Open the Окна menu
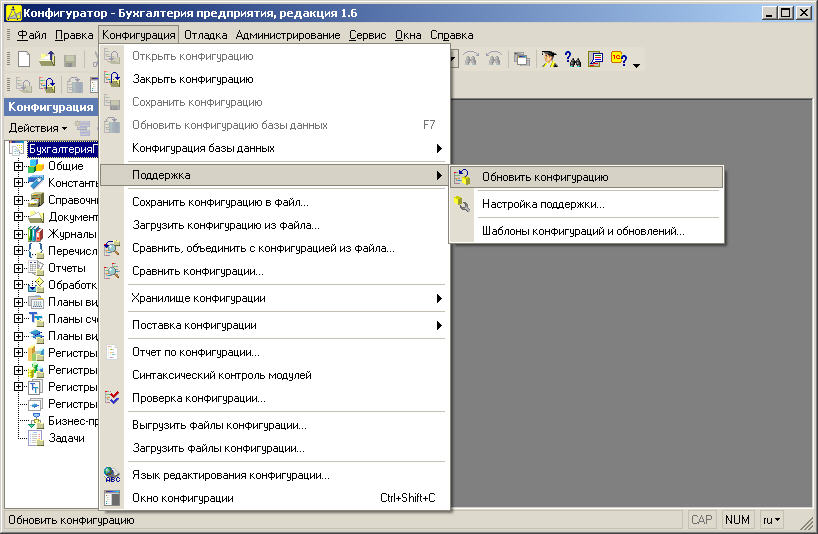The width and height of the screenshot is (818, 534). tap(408, 35)
